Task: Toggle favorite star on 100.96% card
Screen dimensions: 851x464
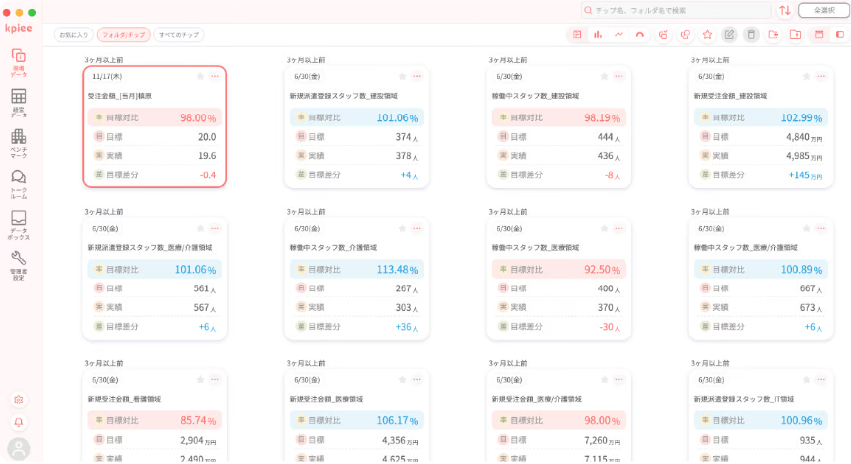Action: [x=806, y=380]
